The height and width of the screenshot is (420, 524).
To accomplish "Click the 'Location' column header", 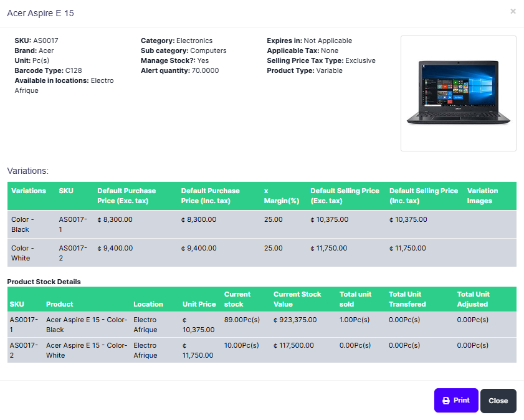I will [x=148, y=304].
